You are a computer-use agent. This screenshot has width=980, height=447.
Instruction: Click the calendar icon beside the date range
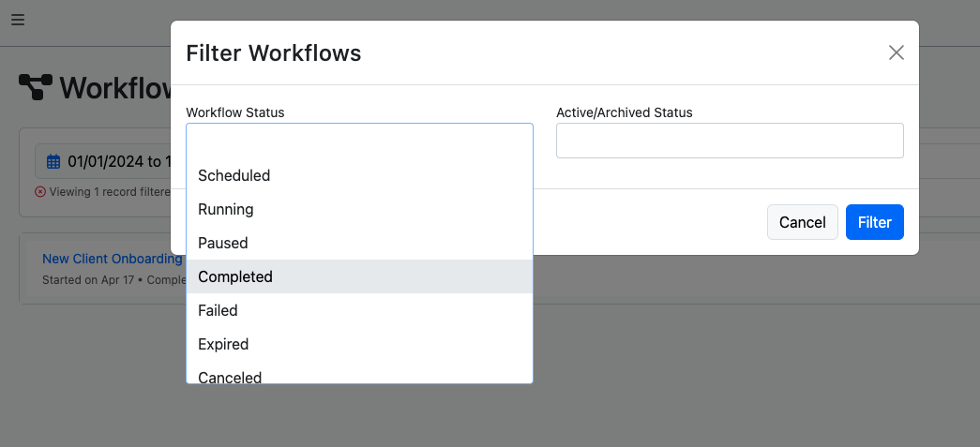click(53, 162)
